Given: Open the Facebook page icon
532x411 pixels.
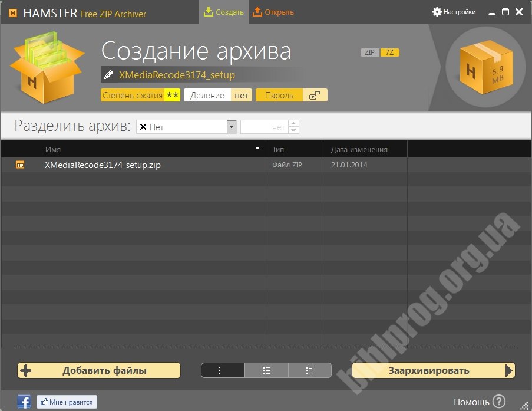Looking at the screenshot, I should (x=24, y=402).
